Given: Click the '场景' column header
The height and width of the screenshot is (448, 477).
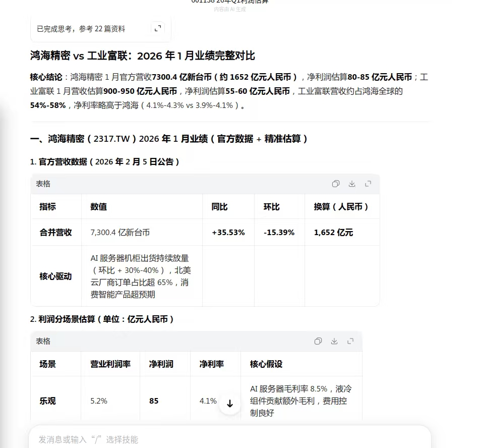Looking at the screenshot, I should click(x=47, y=364).
